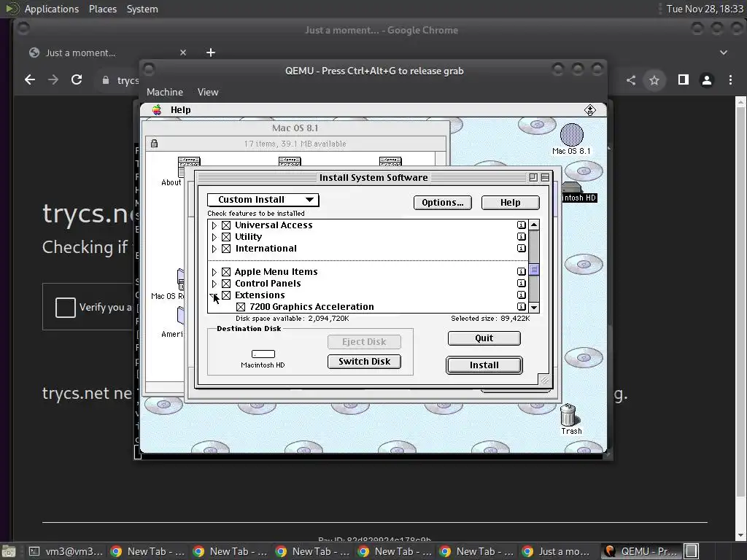
Task: Expand the International disclosure triangle
Action: tap(214, 249)
